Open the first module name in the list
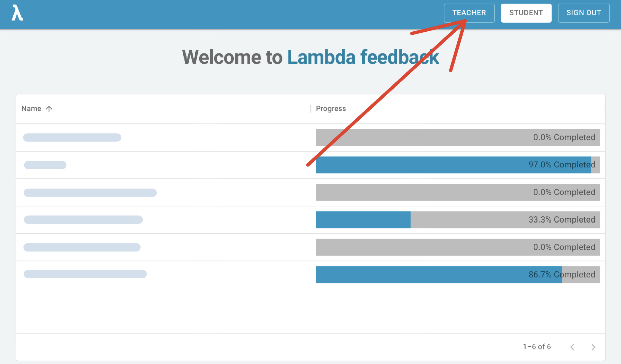 (72, 138)
